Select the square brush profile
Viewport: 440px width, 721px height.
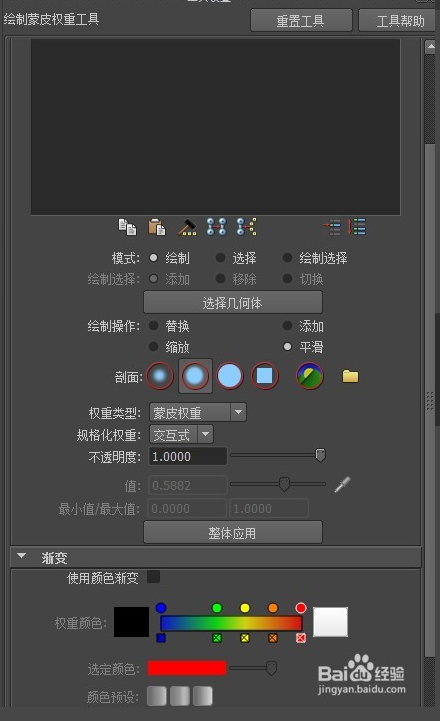(264, 376)
